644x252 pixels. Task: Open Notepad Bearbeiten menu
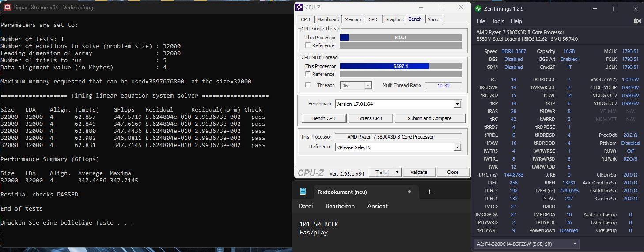(x=340, y=206)
